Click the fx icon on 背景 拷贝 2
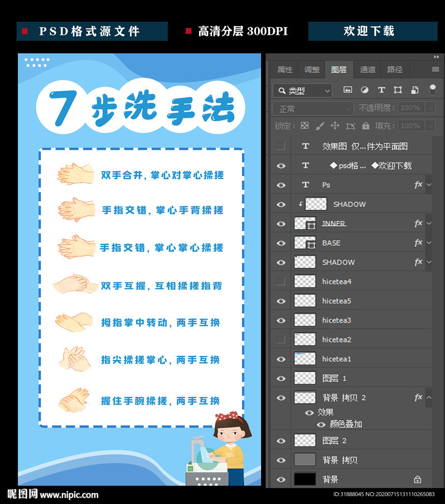This screenshot has width=445, height=504. coord(418,398)
